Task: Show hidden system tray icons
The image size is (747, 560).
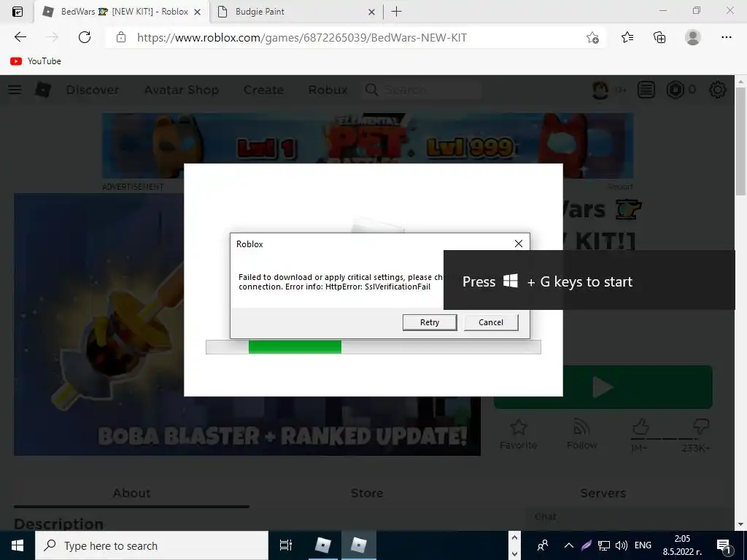Action: (x=568, y=545)
